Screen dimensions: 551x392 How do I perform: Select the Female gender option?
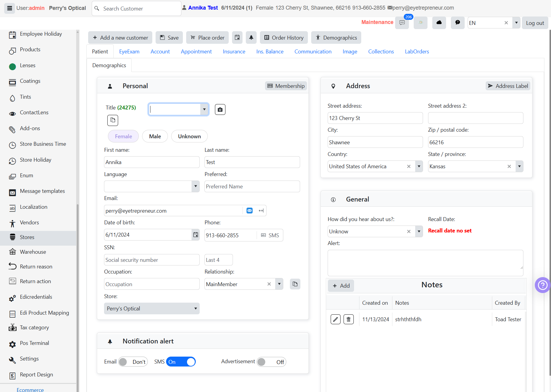coord(123,136)
